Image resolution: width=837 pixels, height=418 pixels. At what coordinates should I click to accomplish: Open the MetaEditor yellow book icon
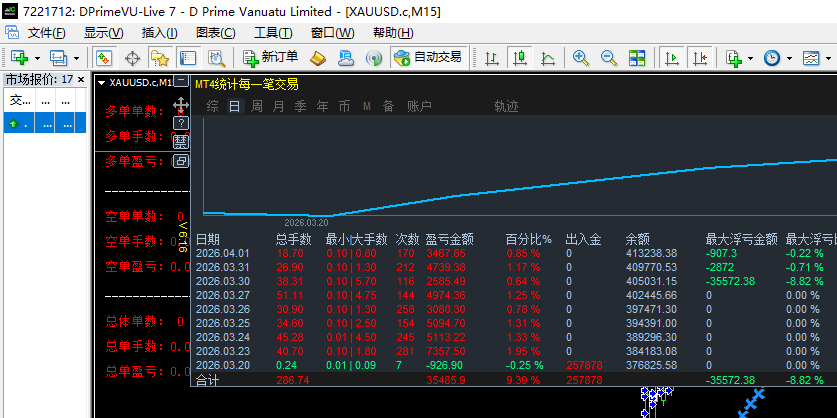tap(318, 58)
